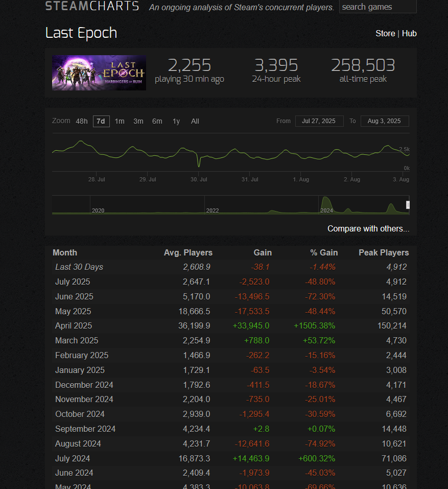Click the 71,086 peak players value
The image size is (448, 489).
[394, 458]
